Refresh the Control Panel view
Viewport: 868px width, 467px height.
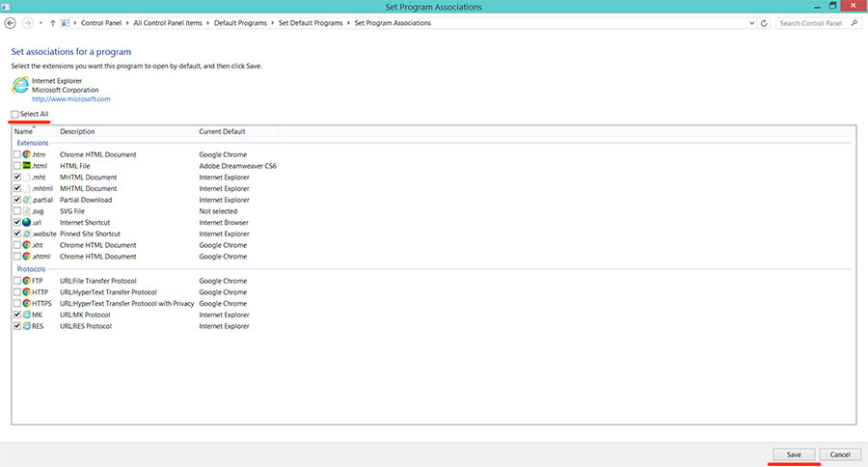[x=764, y=23]
